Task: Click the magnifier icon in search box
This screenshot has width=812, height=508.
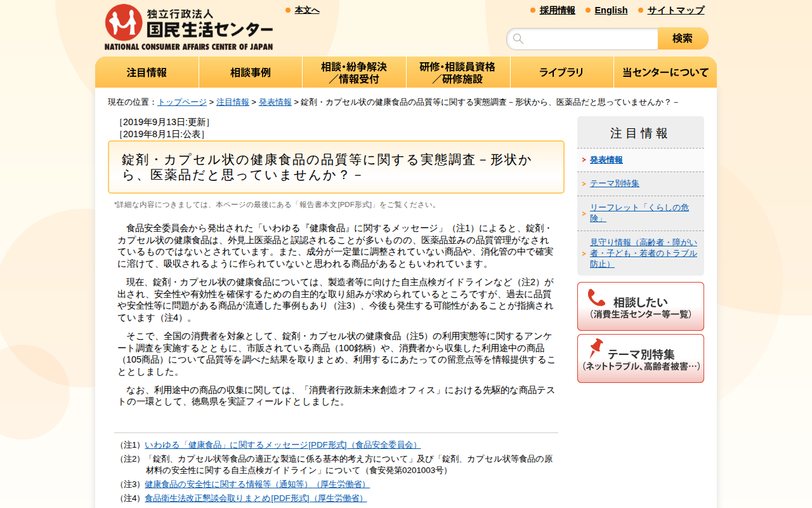Action: [518, 39]
